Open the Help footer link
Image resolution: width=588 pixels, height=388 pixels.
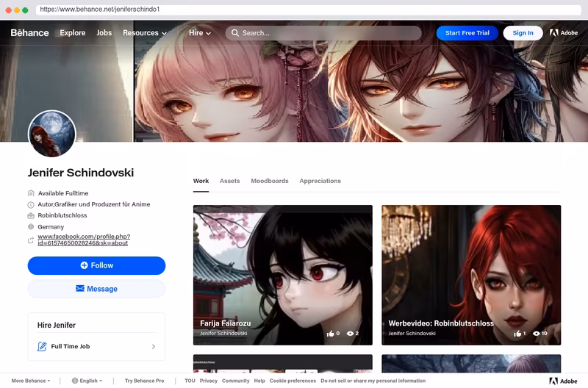coord(259,381)
